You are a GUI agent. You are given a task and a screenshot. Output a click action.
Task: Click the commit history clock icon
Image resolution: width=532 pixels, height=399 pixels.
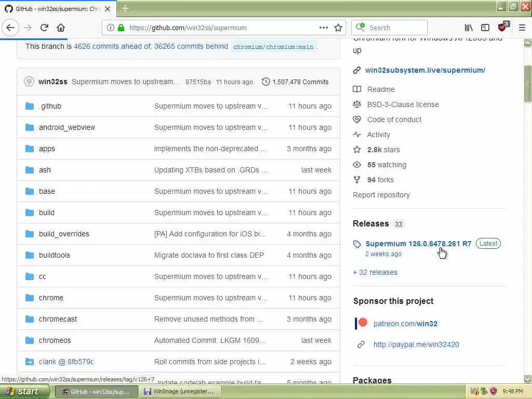click(265, 82)
